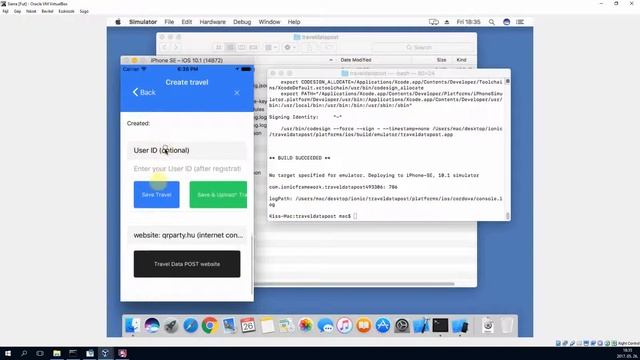Open App Store from the Dock
Image resolution: width=640 pixels, height=360 pixels.
click(x=383, y=325)
